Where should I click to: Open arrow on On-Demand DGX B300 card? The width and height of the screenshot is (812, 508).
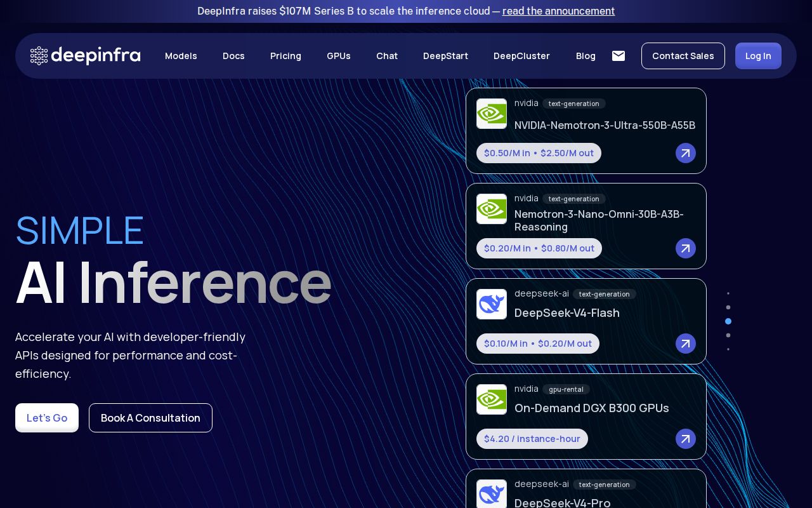686,439
